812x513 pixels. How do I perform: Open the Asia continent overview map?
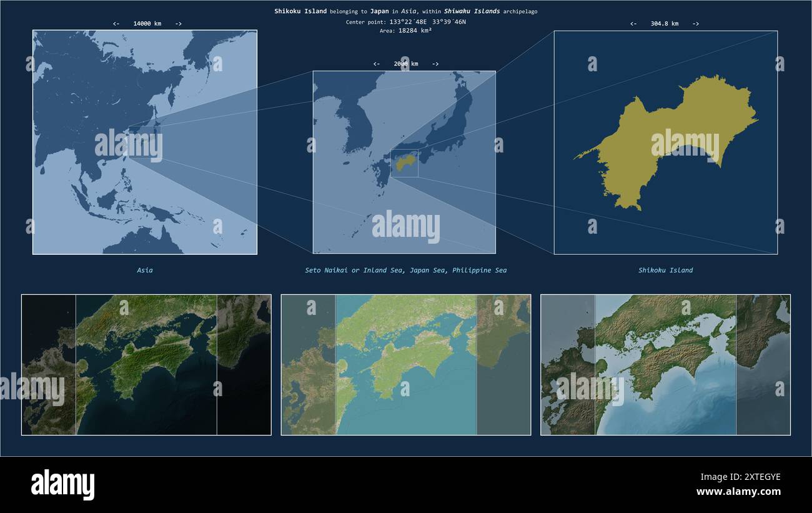[145, 142]
